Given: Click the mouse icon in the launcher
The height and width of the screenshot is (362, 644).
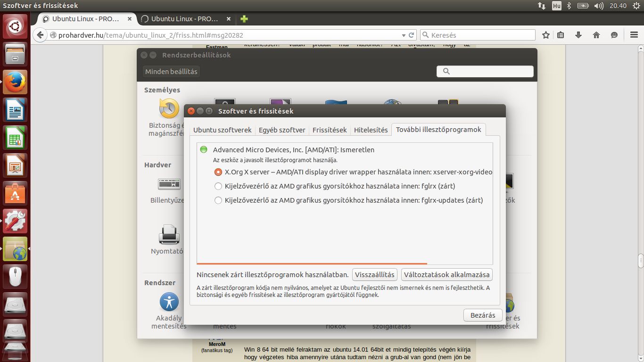Looking at the screenshot, I should 15,277.
